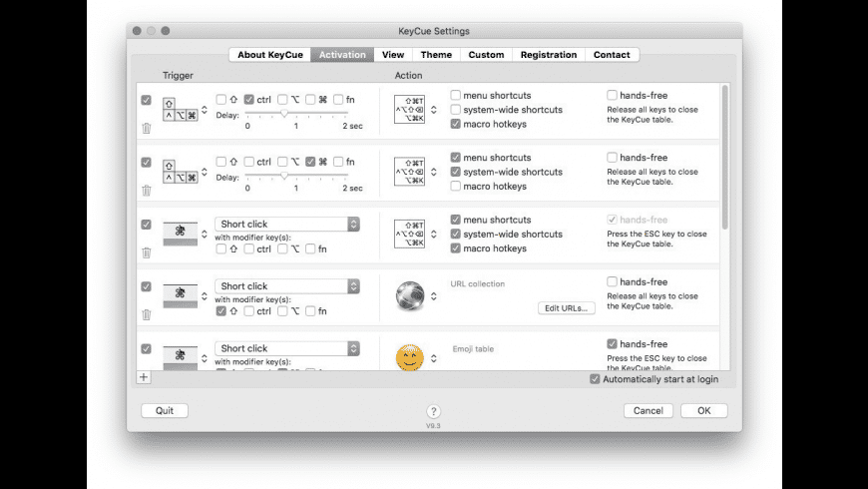Viewport: 868px width, 489px height.
Task: Disable the third trigger row's enable checkbox
Action: pyautogui.click(x=146, y=225)
